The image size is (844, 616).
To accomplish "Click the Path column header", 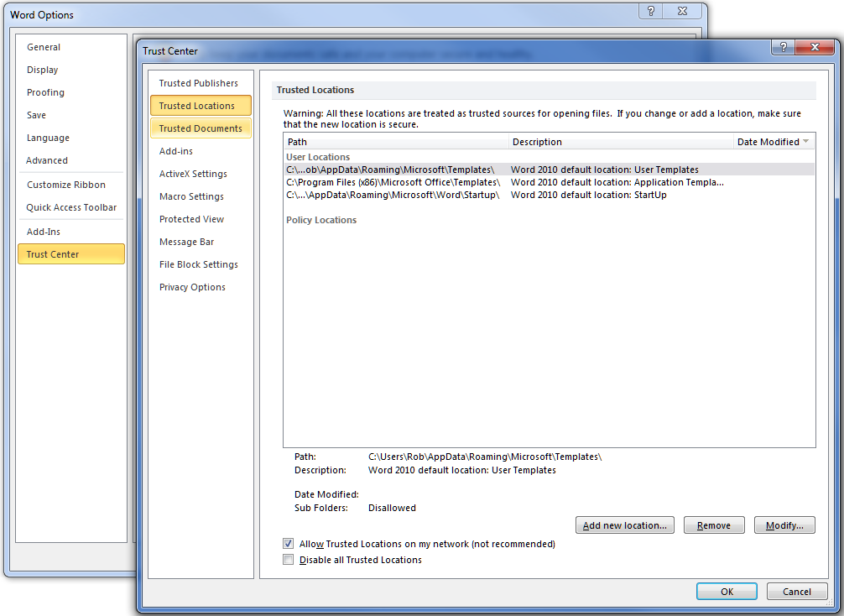I will click(396, 142).
